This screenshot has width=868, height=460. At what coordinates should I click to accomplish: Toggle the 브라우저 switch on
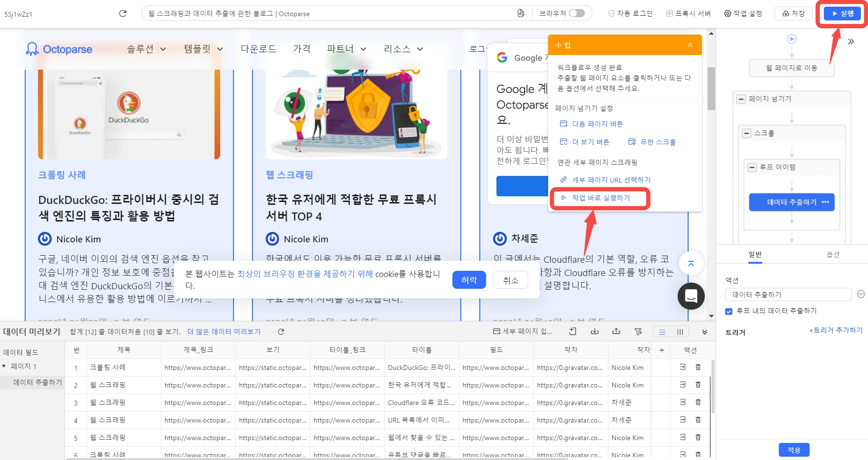[577, 13]
